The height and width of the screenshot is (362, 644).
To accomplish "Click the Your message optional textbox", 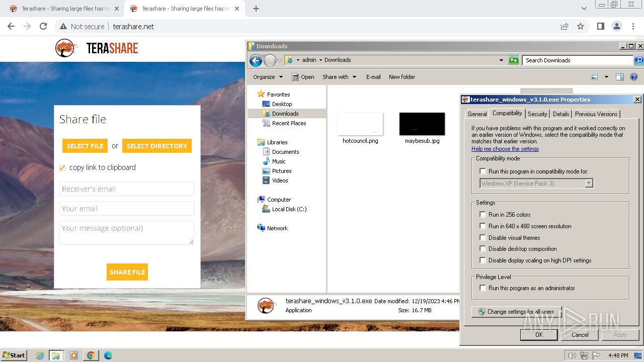I will point(127,233).
